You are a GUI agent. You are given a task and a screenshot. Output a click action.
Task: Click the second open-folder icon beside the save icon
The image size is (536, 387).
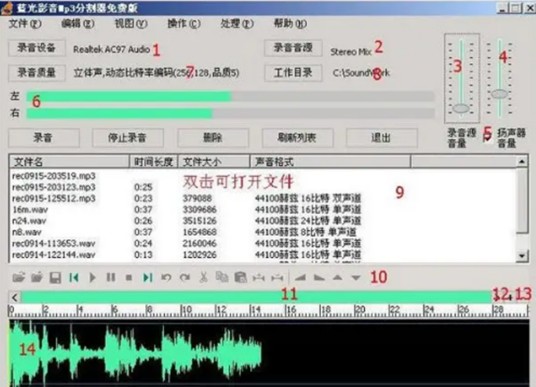coord(37,277)
